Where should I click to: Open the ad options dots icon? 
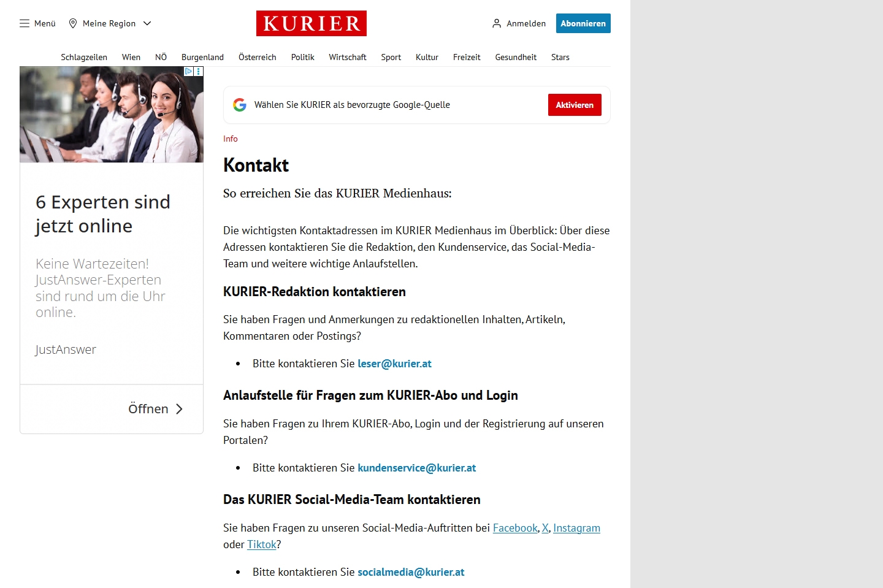[199, 71]
